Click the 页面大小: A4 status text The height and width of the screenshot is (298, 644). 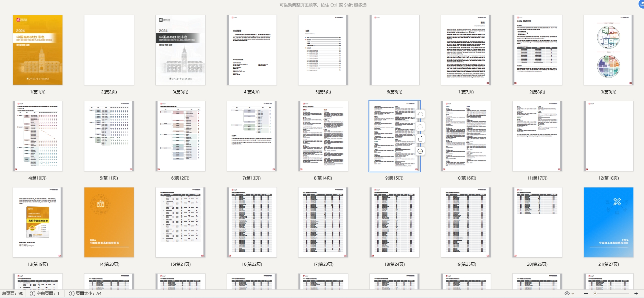pos(89,294)
